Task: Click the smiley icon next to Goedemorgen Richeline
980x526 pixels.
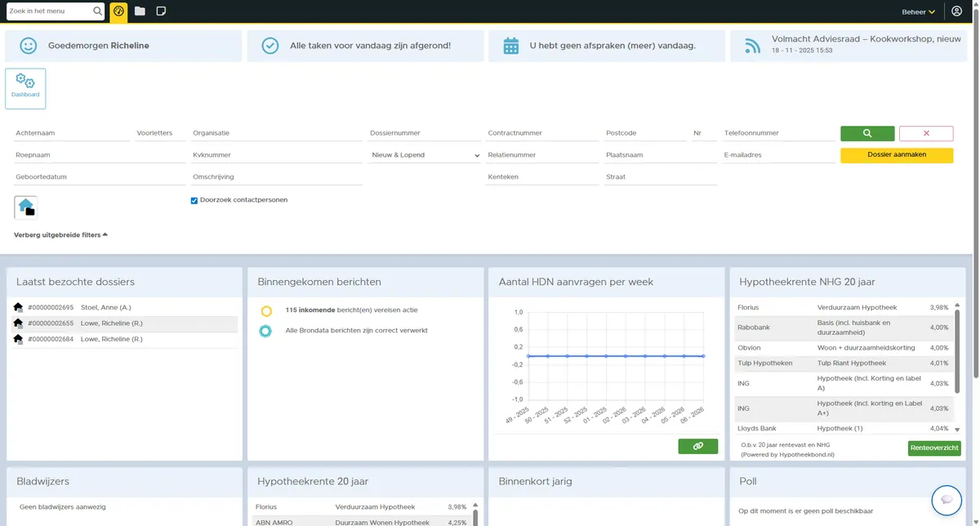Action: pos(29,46)
